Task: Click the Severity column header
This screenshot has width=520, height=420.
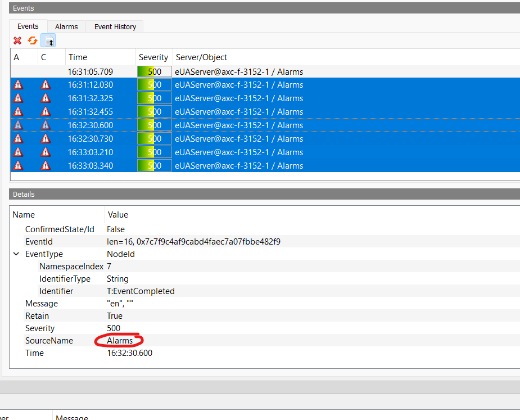Action: pos(153,57)
